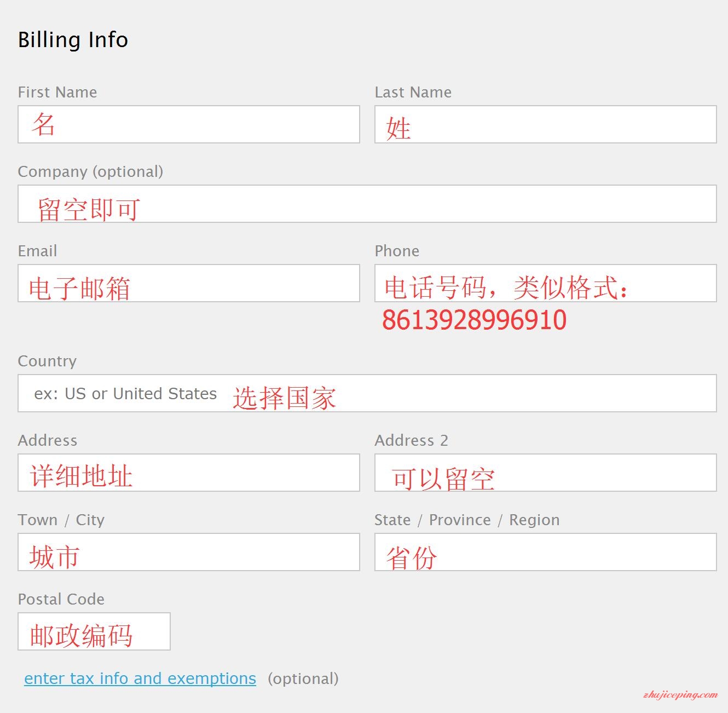Open the Country autocomplete field

[367, 393]
